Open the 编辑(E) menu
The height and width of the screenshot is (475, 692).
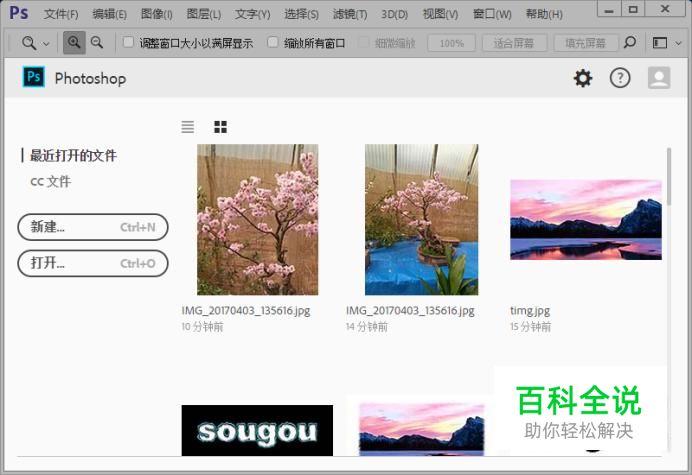pyautogui.click(x=109, y=14)
